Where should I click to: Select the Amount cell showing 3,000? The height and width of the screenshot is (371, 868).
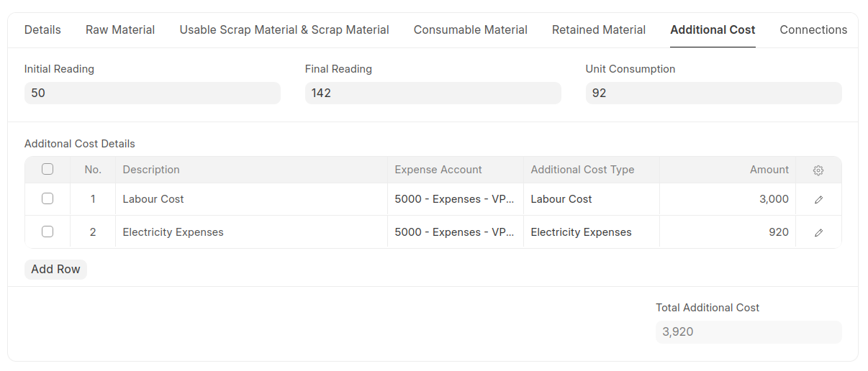pyautogui.click(x=728, y=199)
